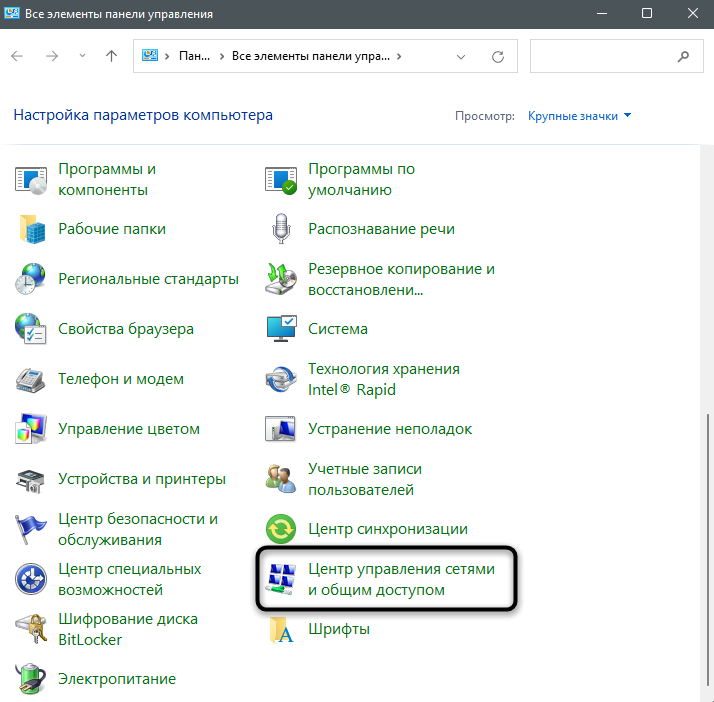
Task: Click the Управление цветом icon
Action: point(31,429)
